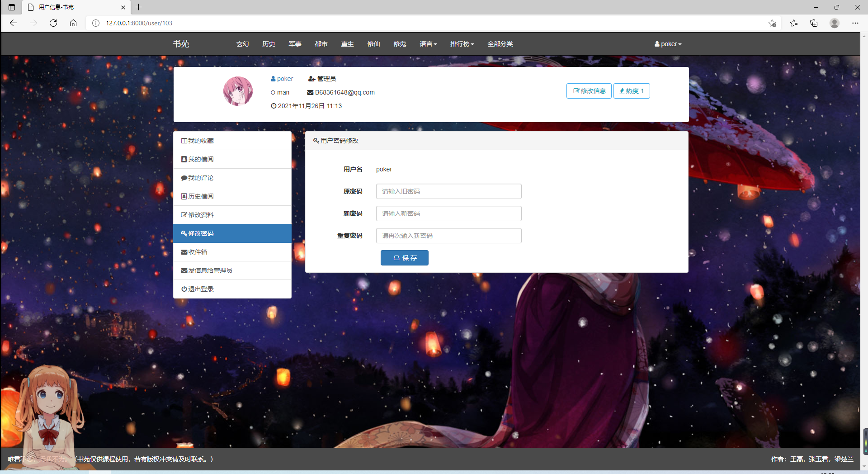Open the 历史 category
Viewport: 868px width, 474px height.
(269, 44)
